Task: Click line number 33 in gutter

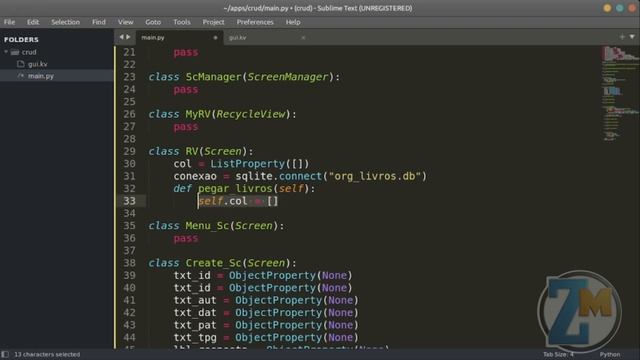Action: click(129, 201)
